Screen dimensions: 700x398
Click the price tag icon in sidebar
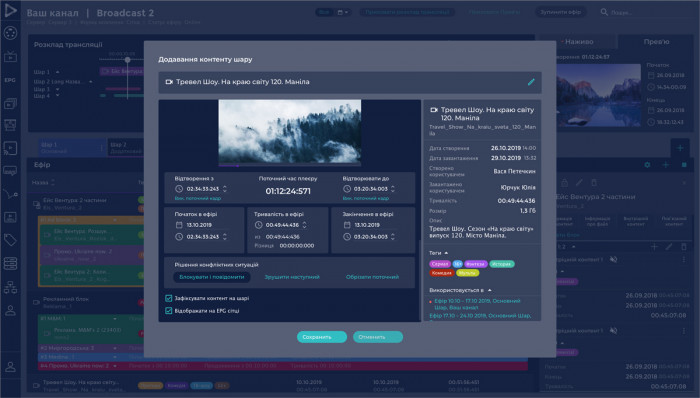[10, 240]
